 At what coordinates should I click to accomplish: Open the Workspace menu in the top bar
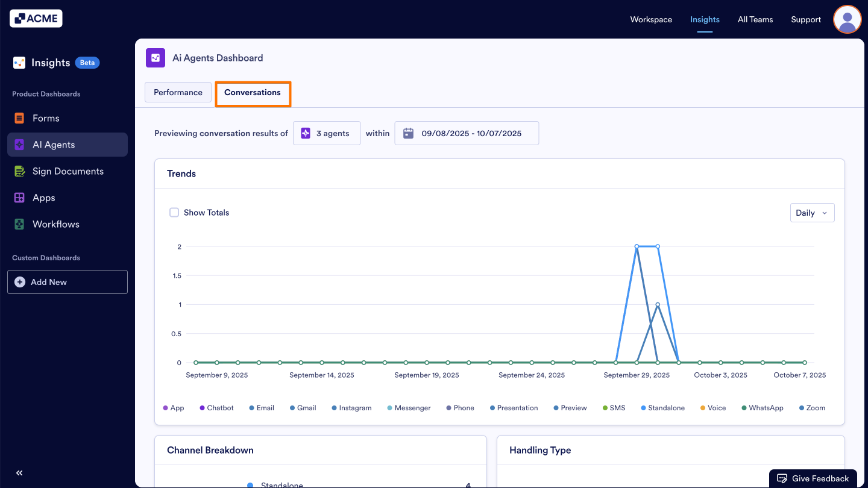[651, 19]
